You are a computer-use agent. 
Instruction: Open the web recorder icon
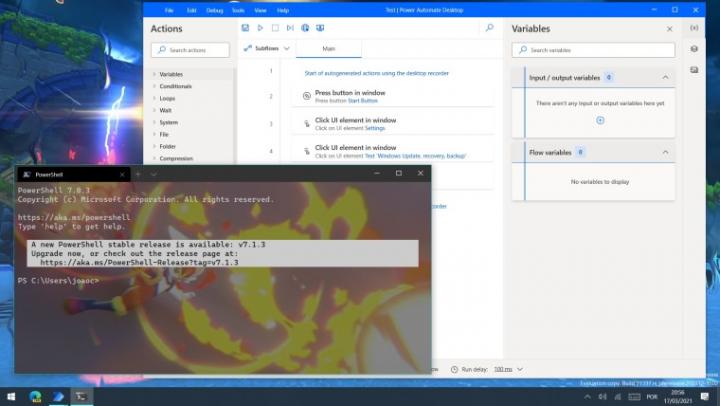point(305,28)
